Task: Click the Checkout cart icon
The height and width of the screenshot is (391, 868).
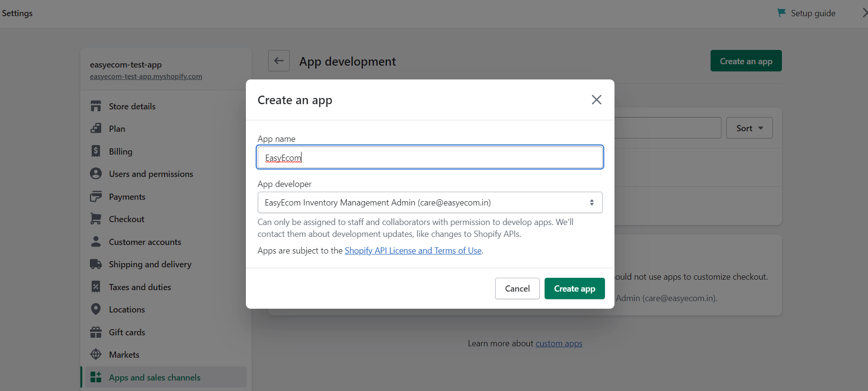Action: coord(96,219)
